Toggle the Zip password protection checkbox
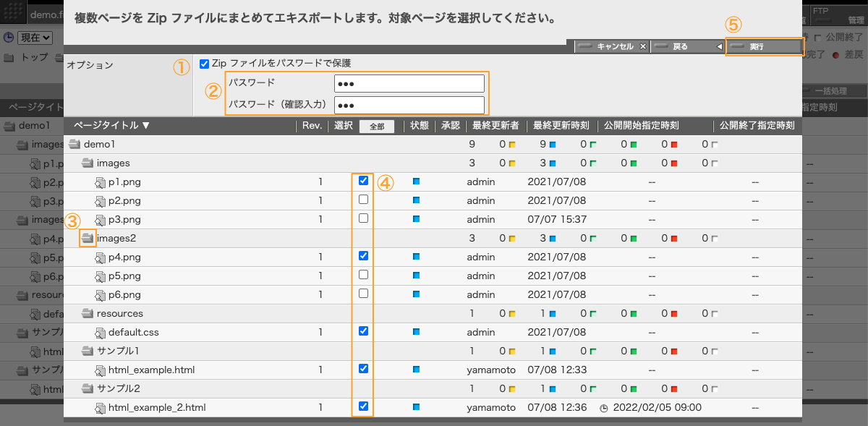This screenshot has height=426, width=868. [204, 64]
